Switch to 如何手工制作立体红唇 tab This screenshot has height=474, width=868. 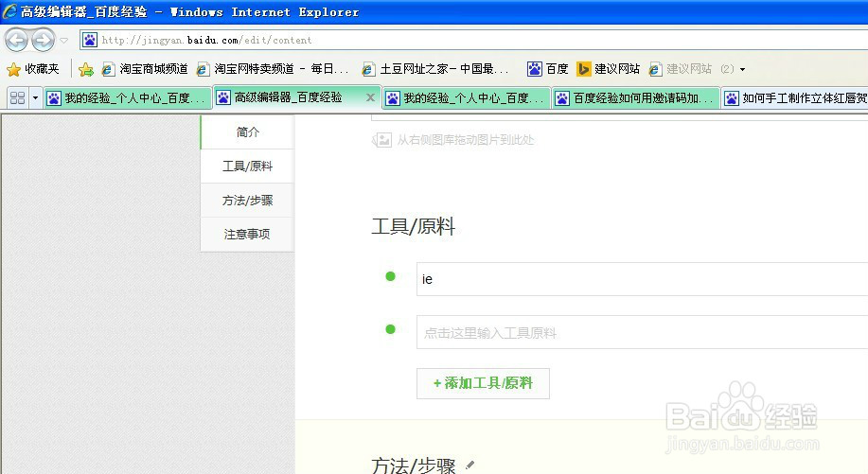tap(795, 98)
